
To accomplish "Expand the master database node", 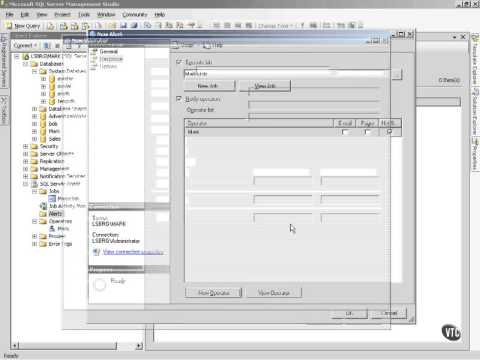I will pyautogui.click(x=43, y=79).
